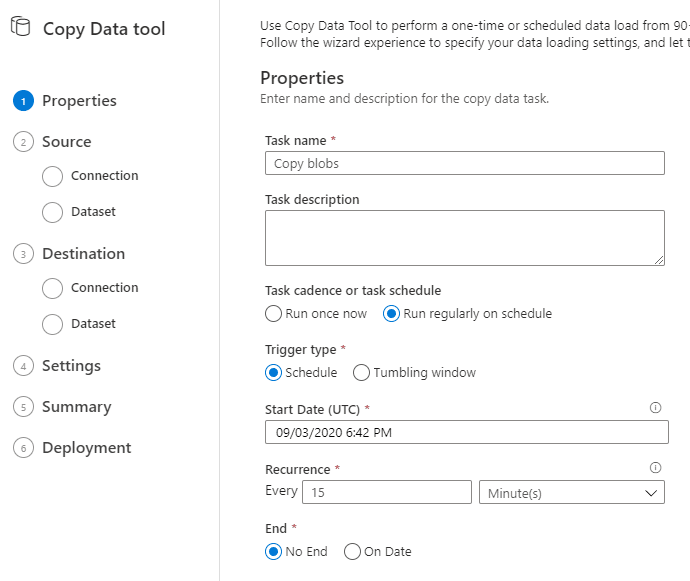Screen dimensions: 690x581
Task: Go to the Settings step label
Action: point(71,366)
